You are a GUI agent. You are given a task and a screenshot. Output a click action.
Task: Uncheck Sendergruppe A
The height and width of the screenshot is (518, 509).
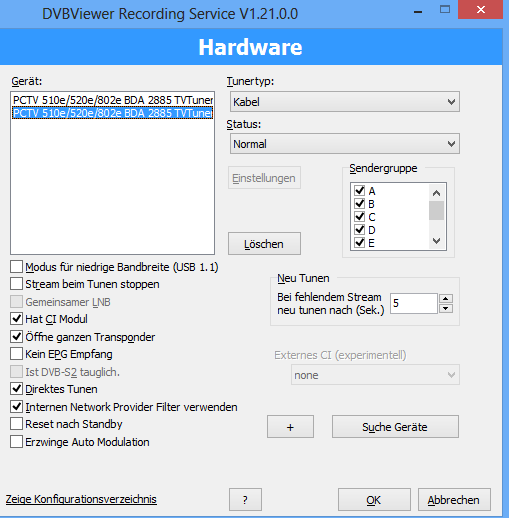point(360,191)
